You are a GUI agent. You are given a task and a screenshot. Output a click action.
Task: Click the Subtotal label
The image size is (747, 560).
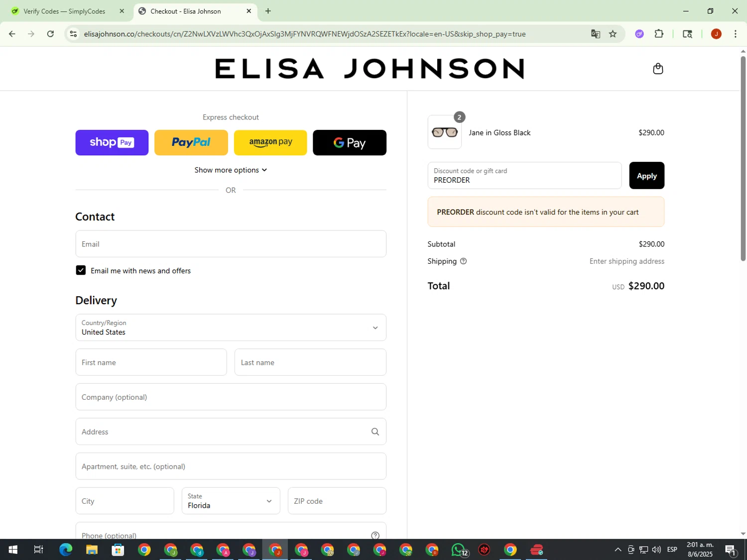[x=441, y=244]
